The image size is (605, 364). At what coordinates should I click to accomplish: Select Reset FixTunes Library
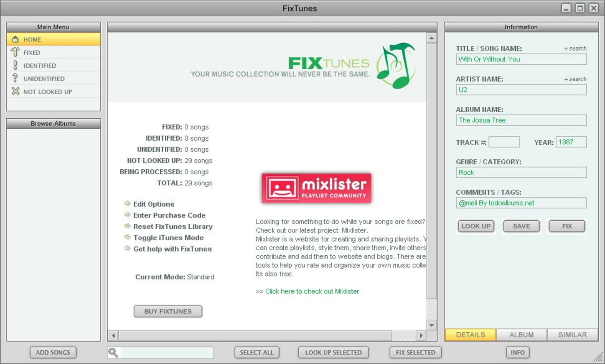coord(173,227)
